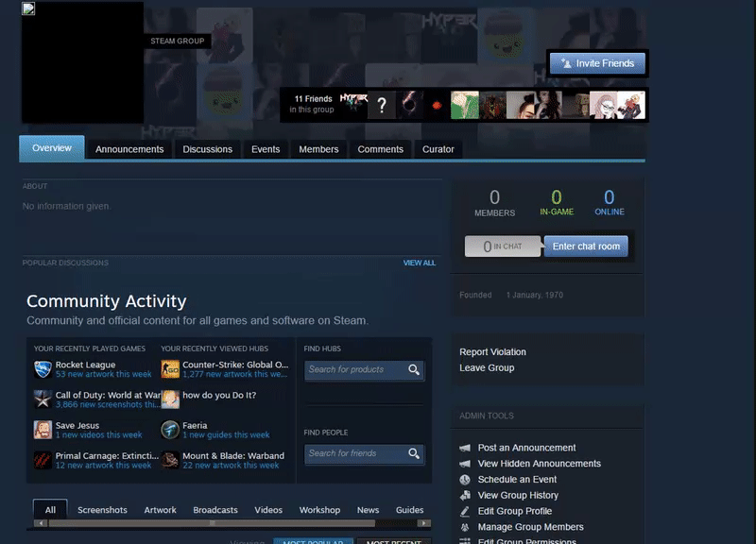This screenshot has height=544, width=756.
Task: Click the HYPER logo friend avatar
Action: (353, 105)
